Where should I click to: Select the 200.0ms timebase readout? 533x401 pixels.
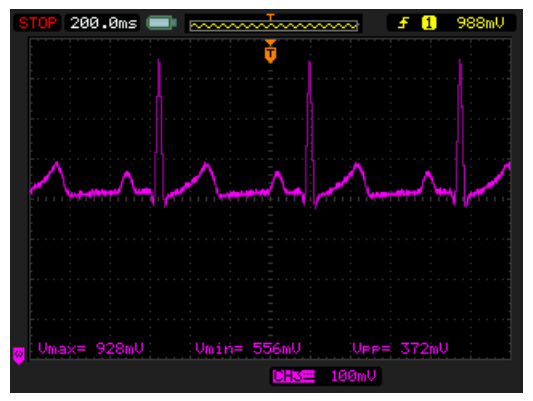(x=103, y=23)
